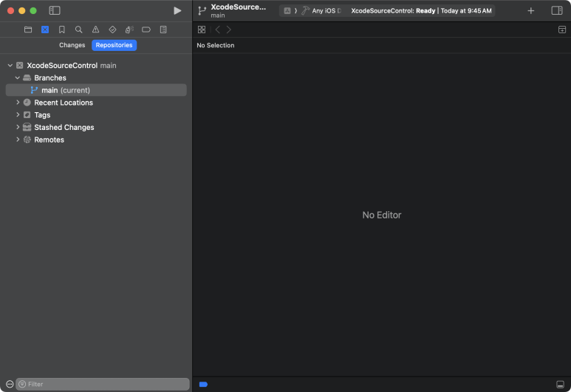This screenshot has width=571, height=392.
Task: Collapse the XcodeSourceControl repository
Action: pyautogui.click(x=10, y=66)
